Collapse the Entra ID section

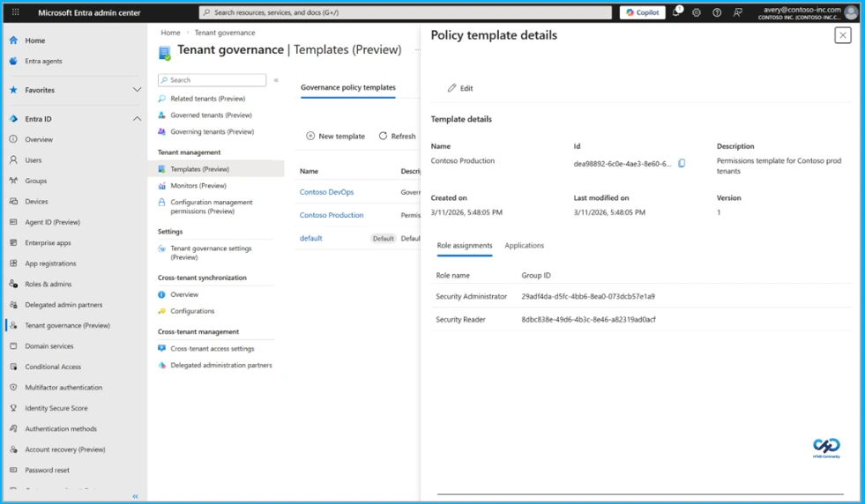coord(137,119)
